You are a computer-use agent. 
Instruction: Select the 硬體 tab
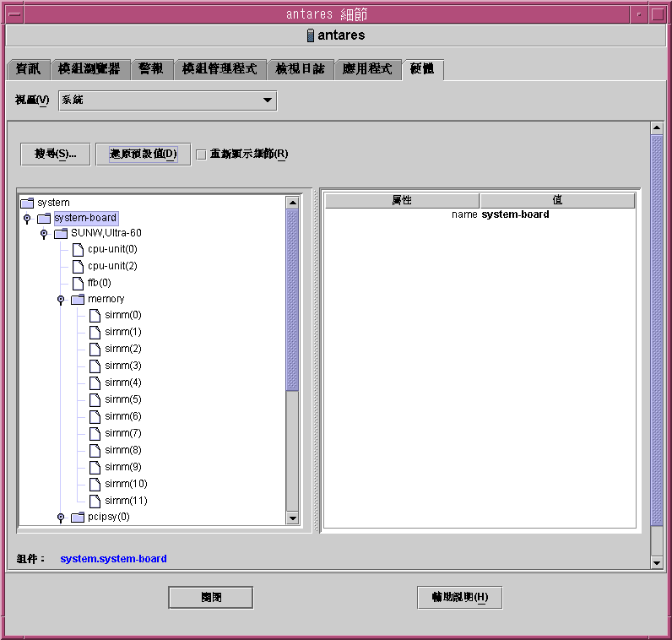click(x=423, y=69)
